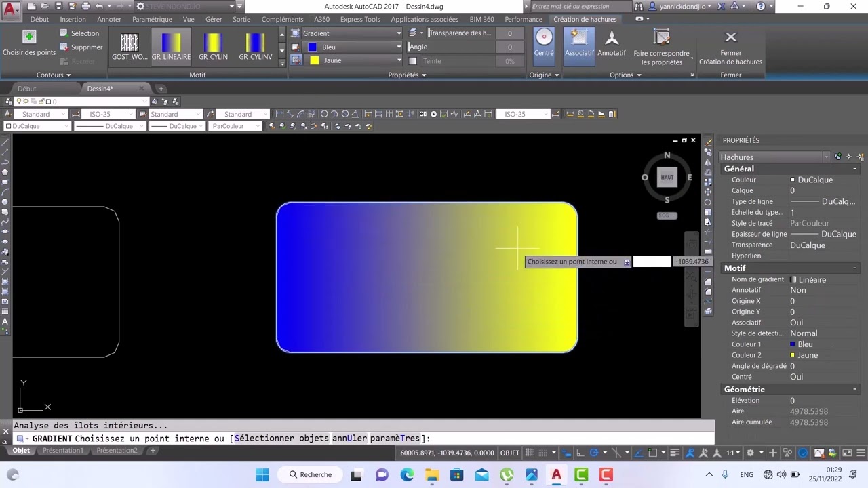The height and width of the screenshot is (488, 868).
Task: Open the yannickdondjio account menu
Action: 681,6
